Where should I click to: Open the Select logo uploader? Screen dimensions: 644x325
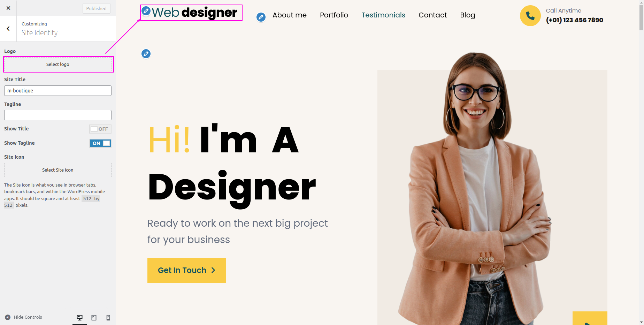[58, 65]
